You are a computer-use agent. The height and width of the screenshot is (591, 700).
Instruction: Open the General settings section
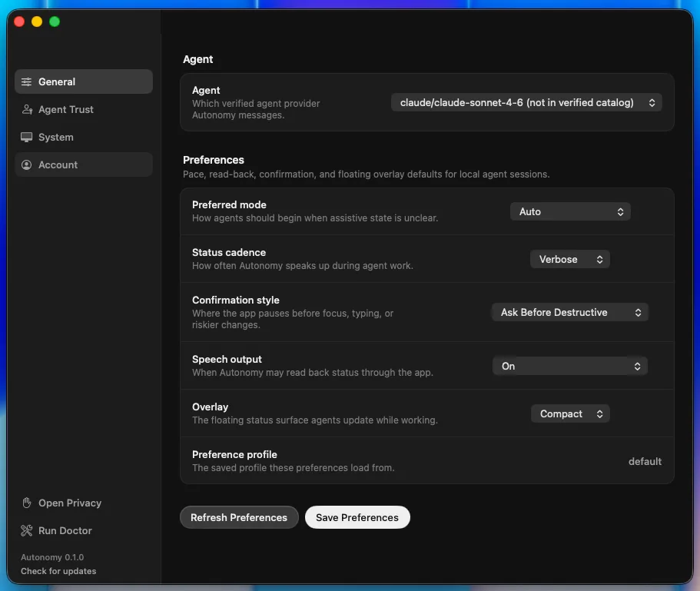pos(84,81)
